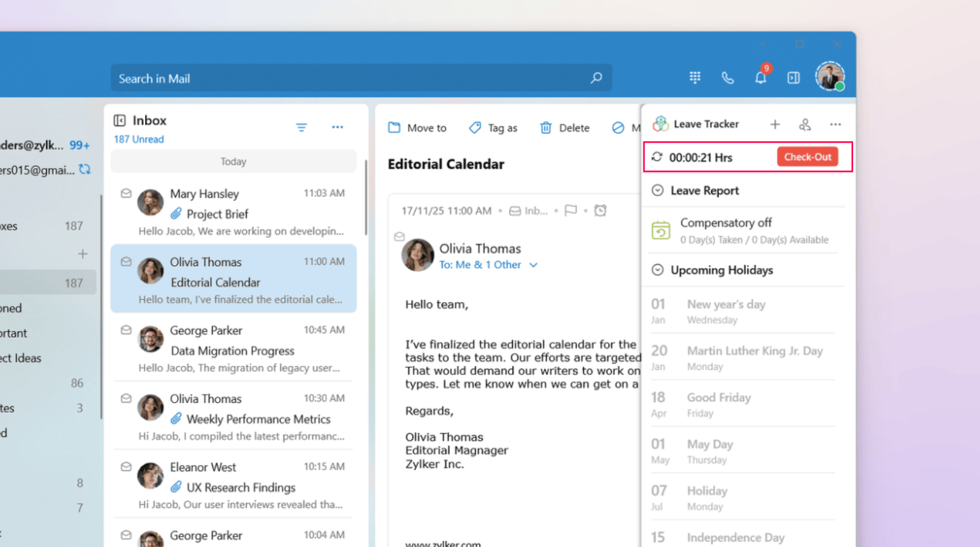
Task: Select Good Friday holiday
Action: tap(744, 404)
